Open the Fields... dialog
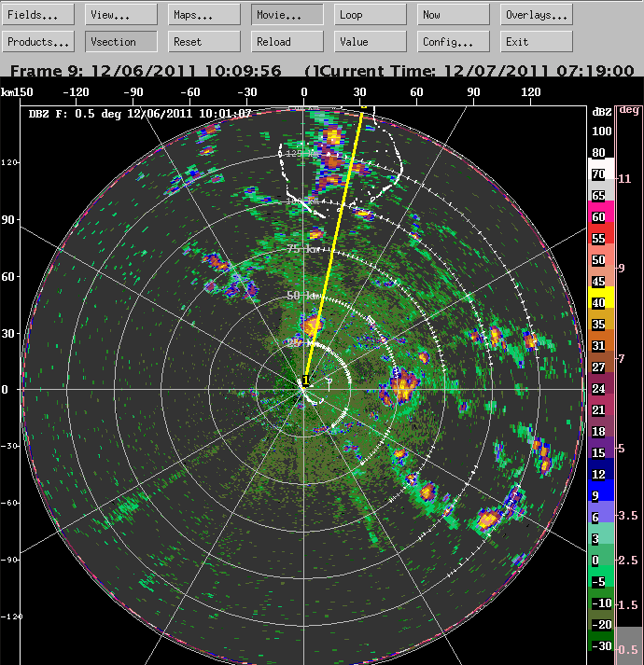The height and width of the screenshot is (665, 644). (38, 15)
